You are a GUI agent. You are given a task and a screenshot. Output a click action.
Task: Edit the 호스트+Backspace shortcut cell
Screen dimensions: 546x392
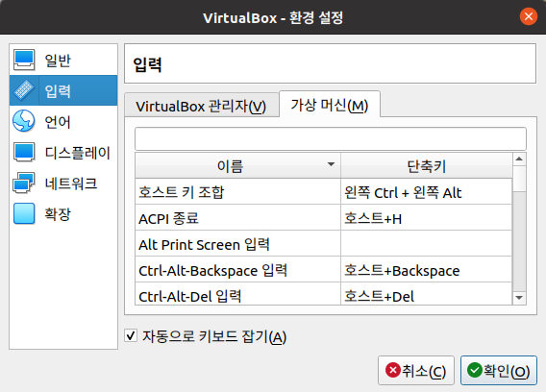point(426,270)
